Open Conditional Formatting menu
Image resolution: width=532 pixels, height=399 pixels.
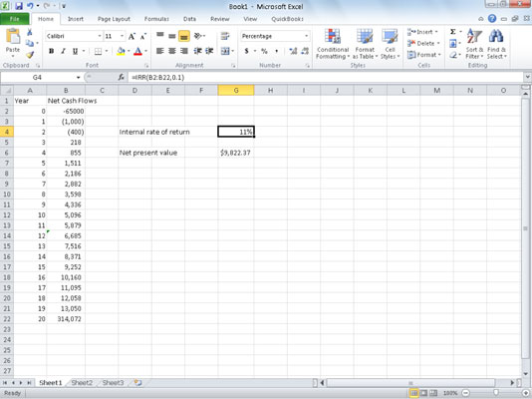[333, 44]
